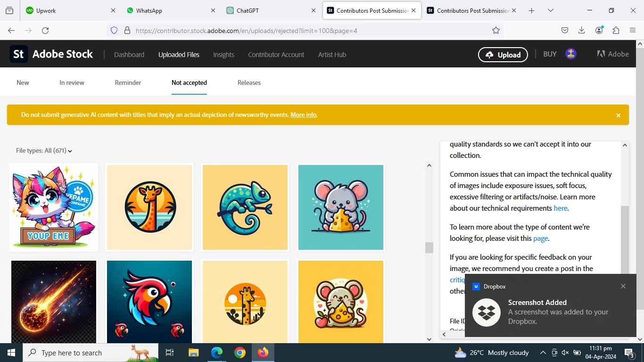This screenshot has height=362, width=644.
Task: Select the Not accepted tab
Action: (189, 82)
